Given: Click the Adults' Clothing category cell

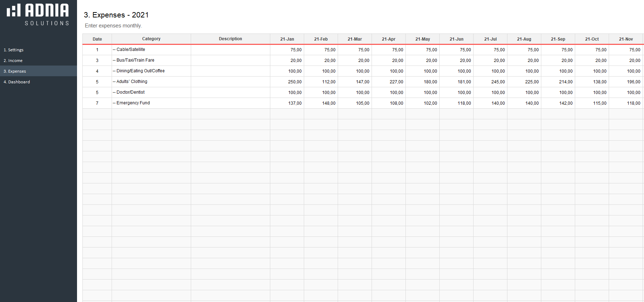Looking at the screenshot, I should [x=151, y=82].
